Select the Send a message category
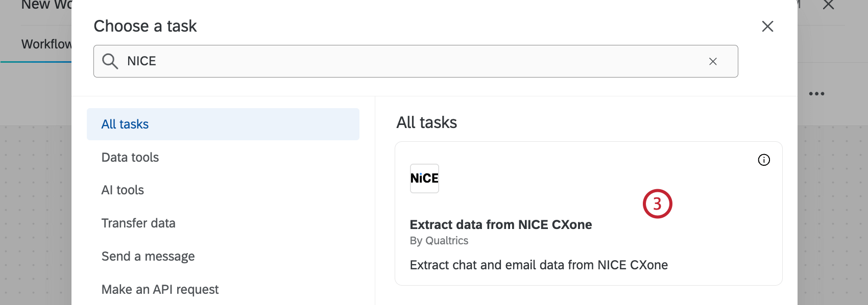This screenshot has height=305, width=868. 148,256
